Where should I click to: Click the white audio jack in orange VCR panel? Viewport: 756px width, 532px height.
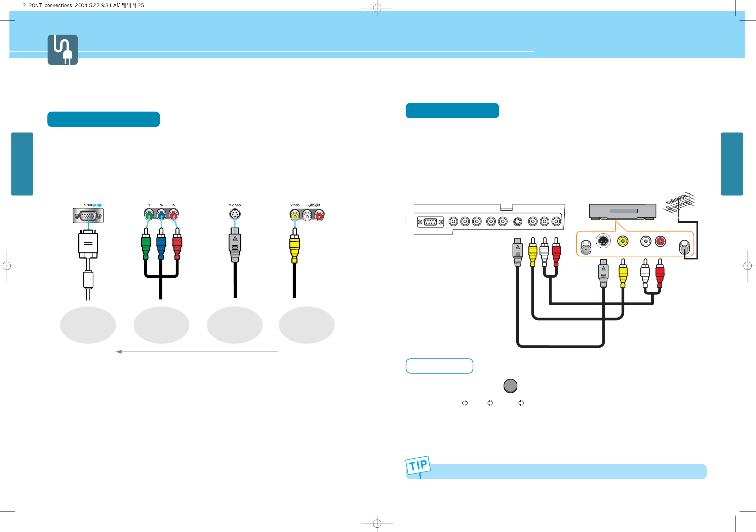[646, 241]
